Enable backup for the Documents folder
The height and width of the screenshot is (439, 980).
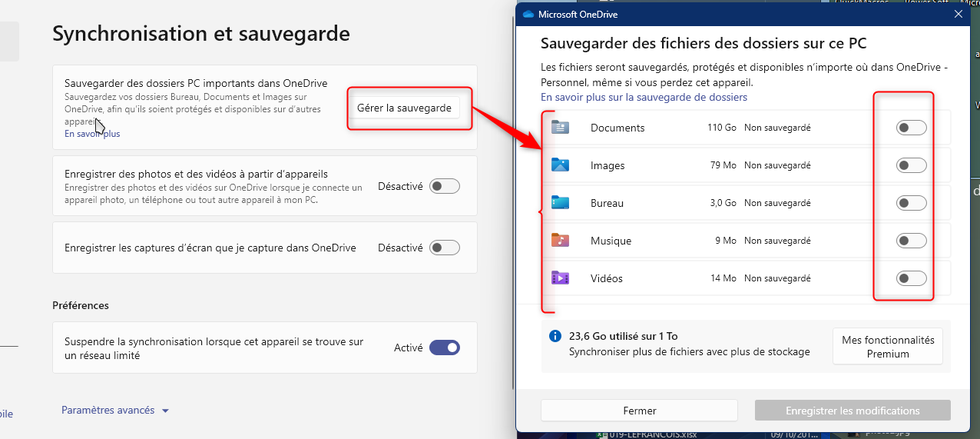pyautogui.click(x=911, y=128)
